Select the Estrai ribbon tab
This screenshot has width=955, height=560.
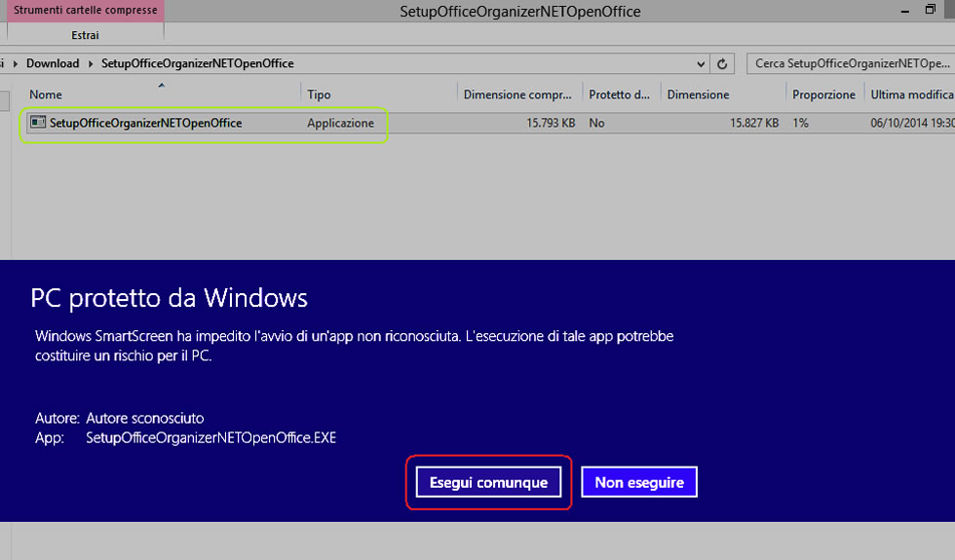coord(86,35)
